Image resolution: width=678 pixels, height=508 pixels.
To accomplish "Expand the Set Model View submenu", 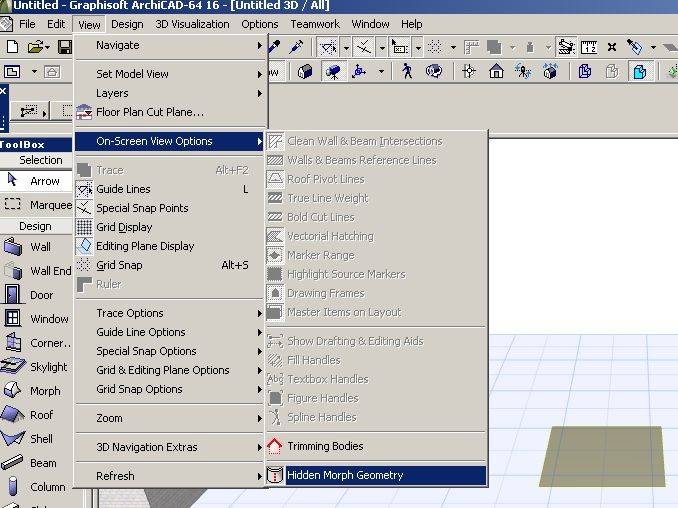I will click(170, 74).
